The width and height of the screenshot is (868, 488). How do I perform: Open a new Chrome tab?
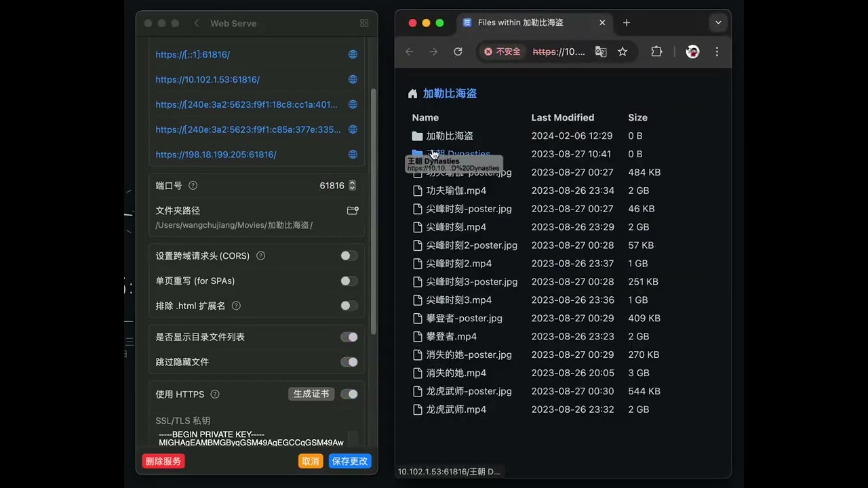pyautogui.click(x=627, y=23)
